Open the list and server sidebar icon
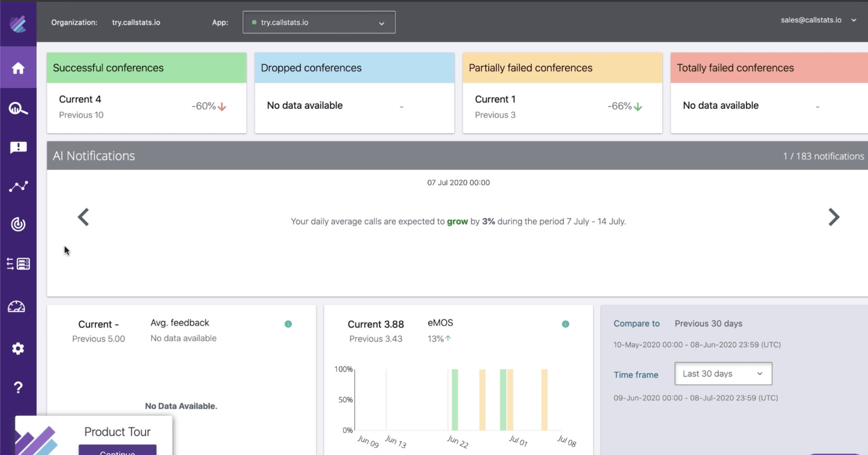 (x=18, y=264)
